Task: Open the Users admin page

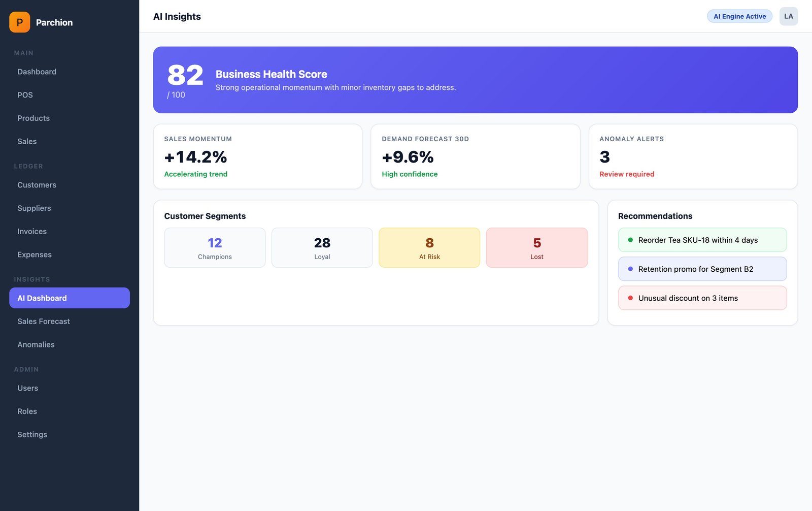Action: pyautogui.click(x=27, y=388)
